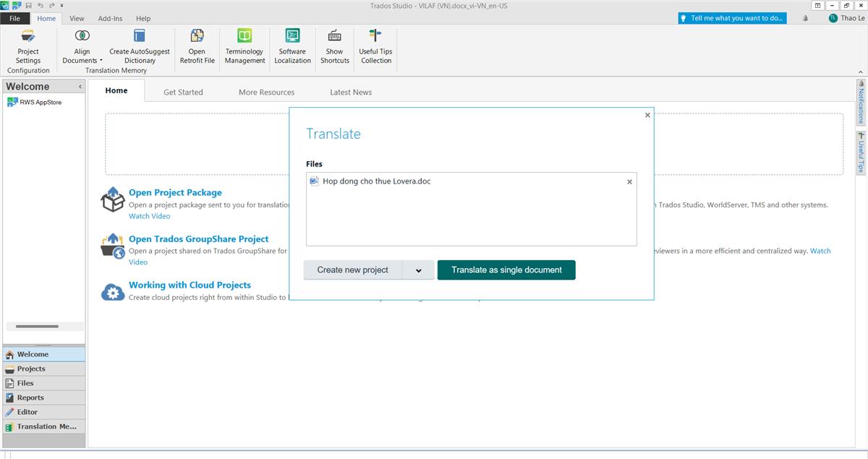The height and width of the screenshot is (459, 868).
Task: Go to the Files view
Action: [x=44, y=383]
